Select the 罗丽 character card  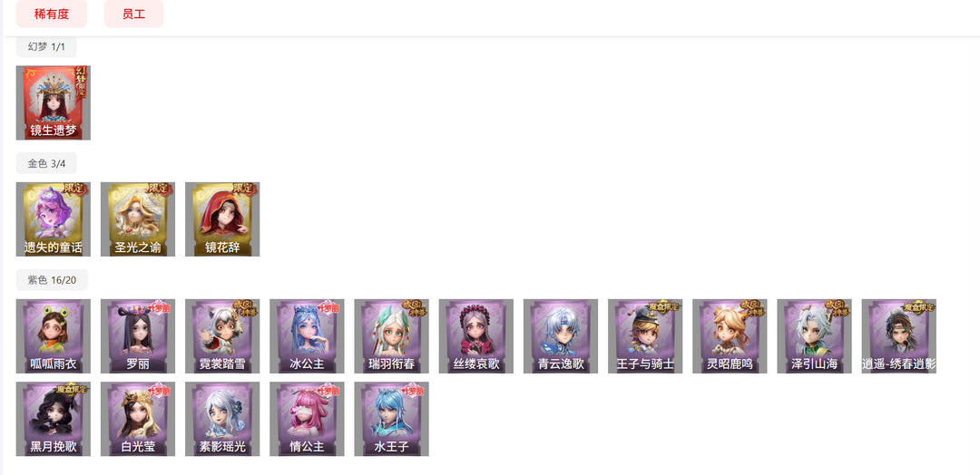(x=138, y=335)
